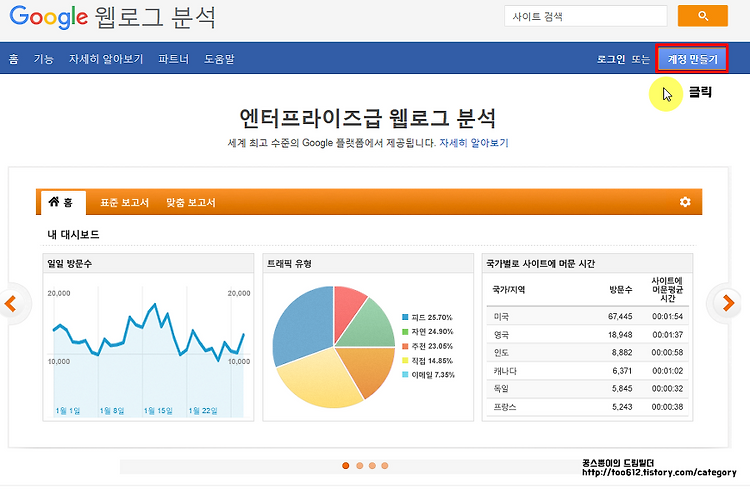Viewport: 750px width, 494px height.
Task: Click the red 추천 23.05% legend swatch
Action: [x=405, y=346]
